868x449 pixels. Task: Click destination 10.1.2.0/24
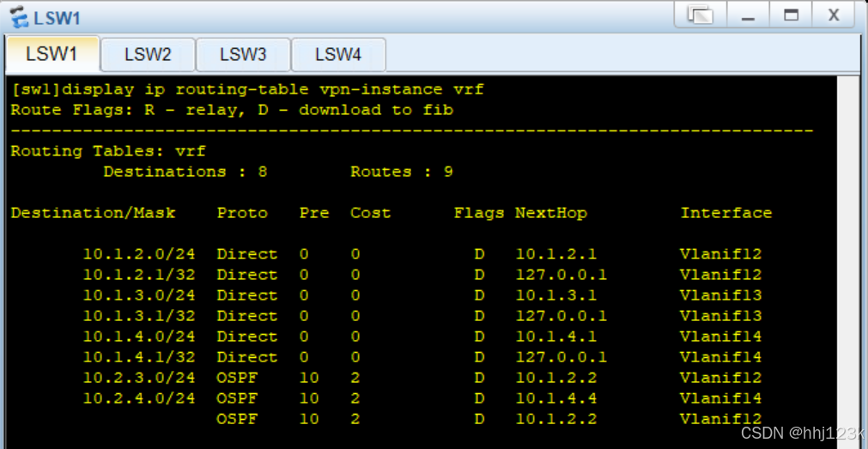[139, 254]
